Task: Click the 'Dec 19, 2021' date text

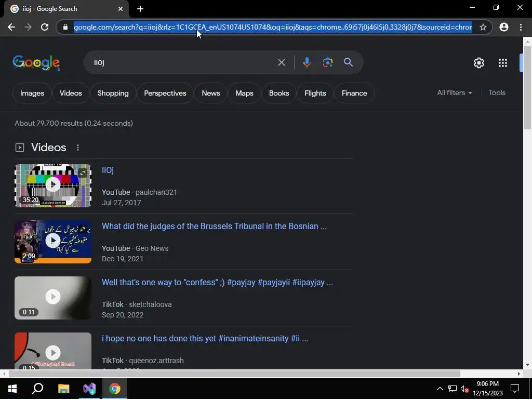Action: click(123, 259)
